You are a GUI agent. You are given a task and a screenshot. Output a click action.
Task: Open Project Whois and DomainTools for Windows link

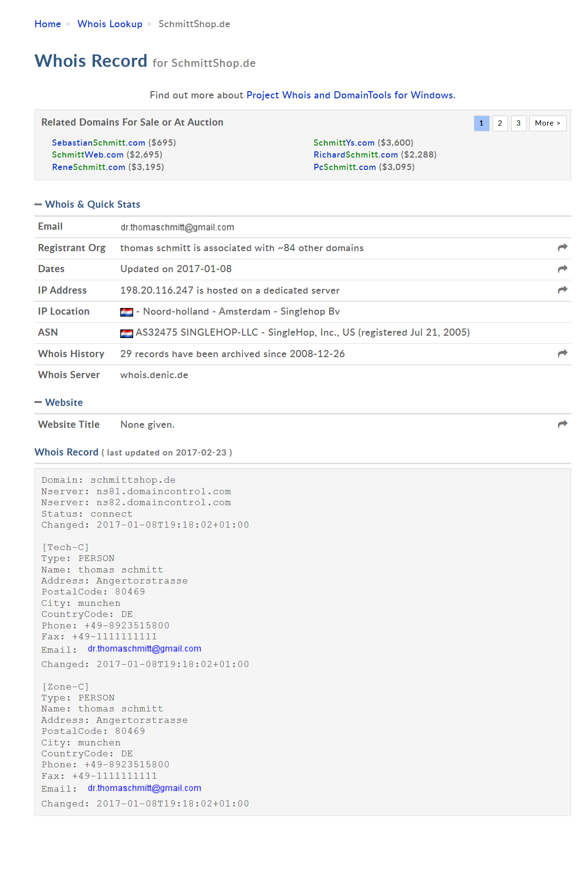coord(349,95)
